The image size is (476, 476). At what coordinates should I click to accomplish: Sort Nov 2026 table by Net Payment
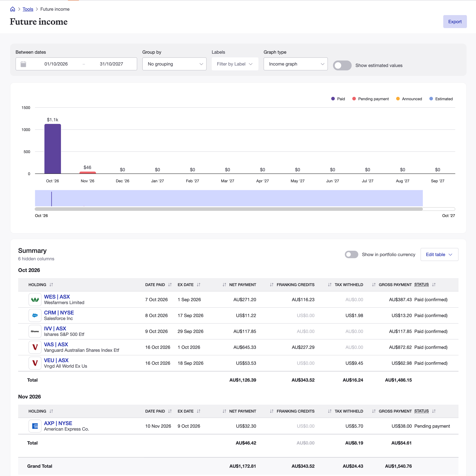click(224, 411)
